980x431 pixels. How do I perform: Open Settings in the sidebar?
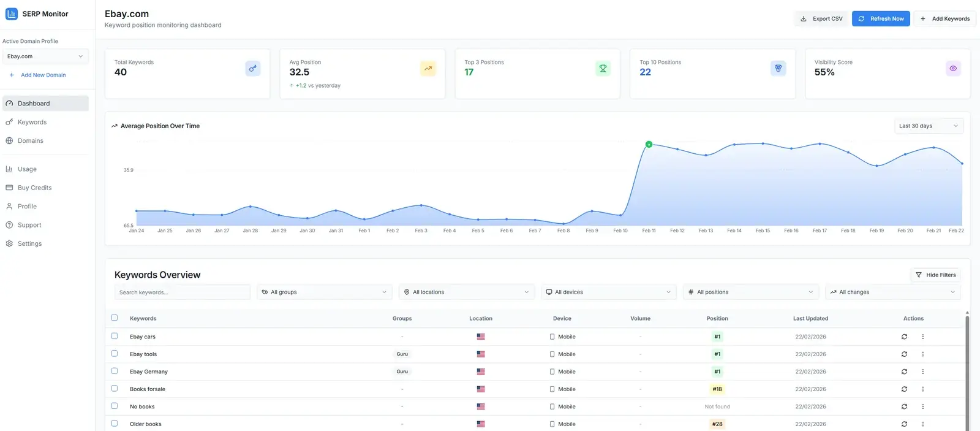(x=45, y=244)
